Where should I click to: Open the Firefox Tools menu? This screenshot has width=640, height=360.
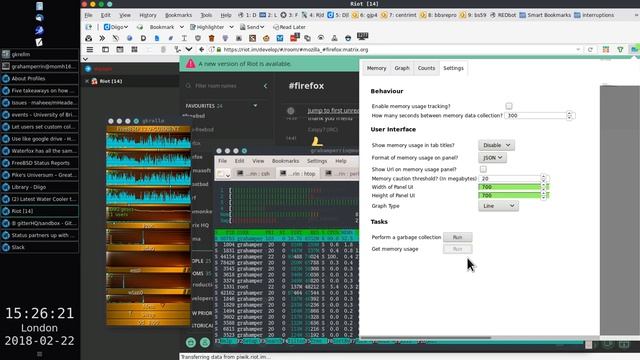[206, 15]
